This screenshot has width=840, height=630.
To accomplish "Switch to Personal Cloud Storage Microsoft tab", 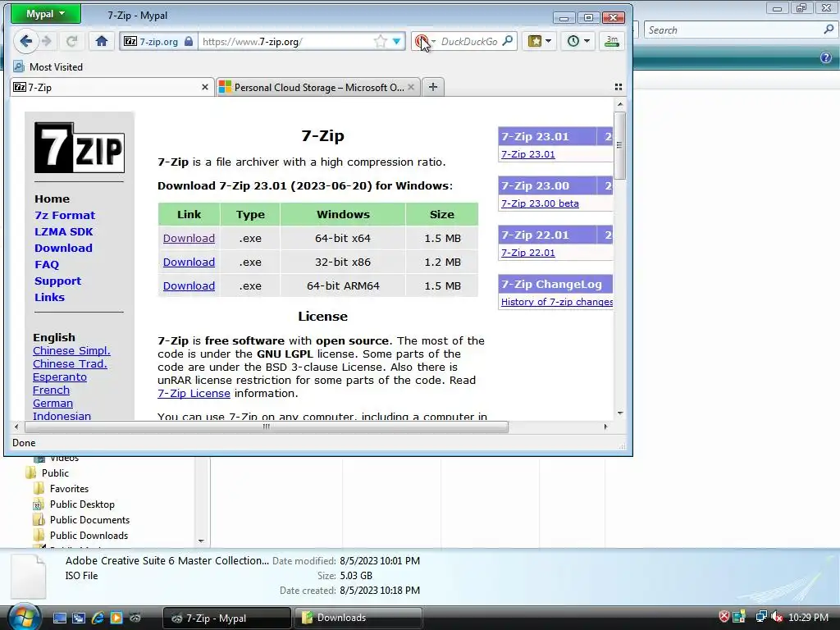I will coord(319,87).
